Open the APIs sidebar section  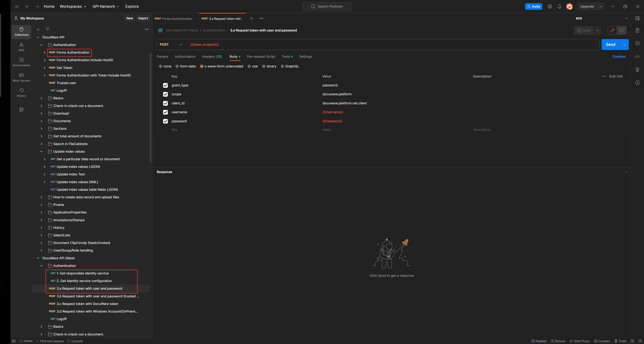(21, 47)
